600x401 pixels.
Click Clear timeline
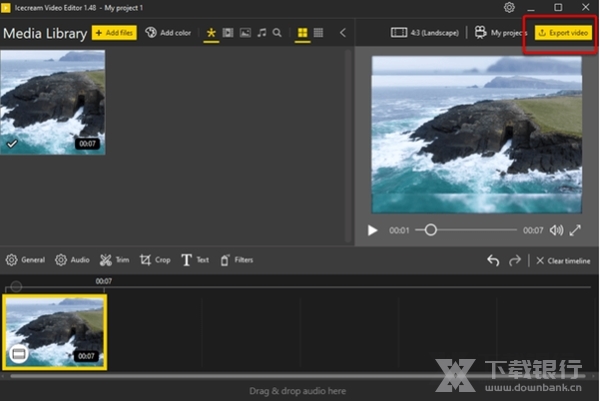coord(563,261)
